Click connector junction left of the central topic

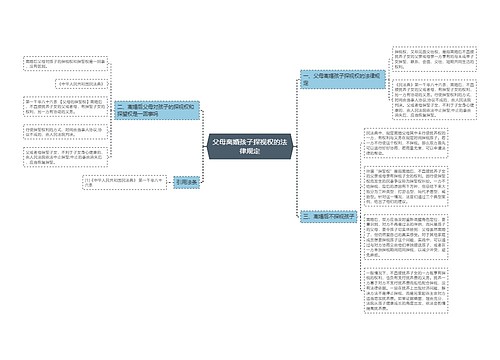click(x=204, y=146)
